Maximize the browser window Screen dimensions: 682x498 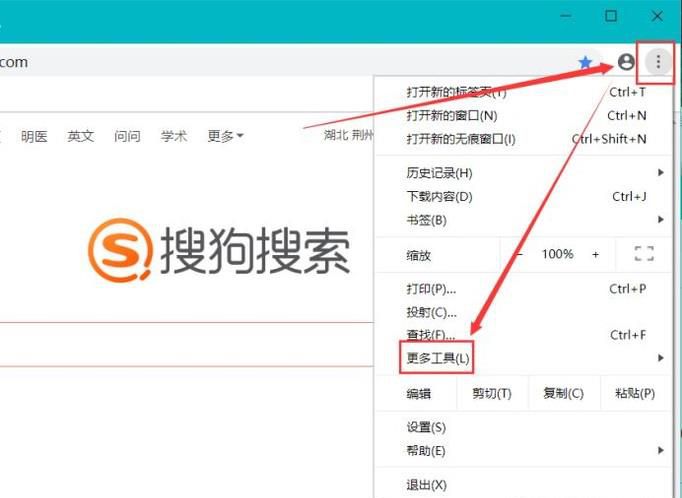pyautogui.click(x=611, y=16)
